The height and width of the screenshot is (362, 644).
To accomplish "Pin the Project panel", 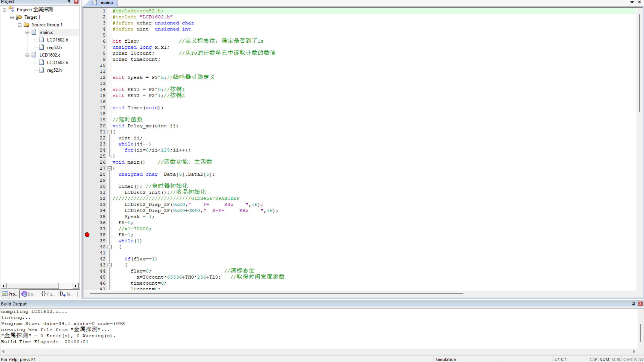I will [x=69, y=2].
